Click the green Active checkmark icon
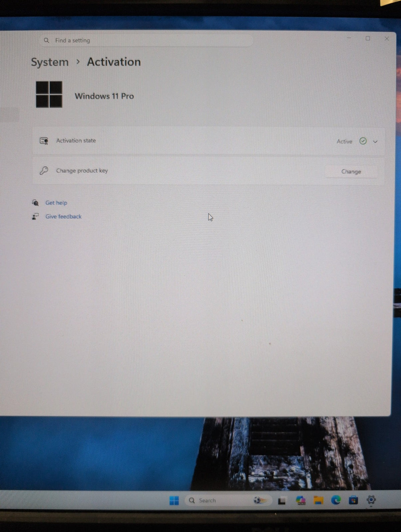401x532 pixels. point(363,141)
